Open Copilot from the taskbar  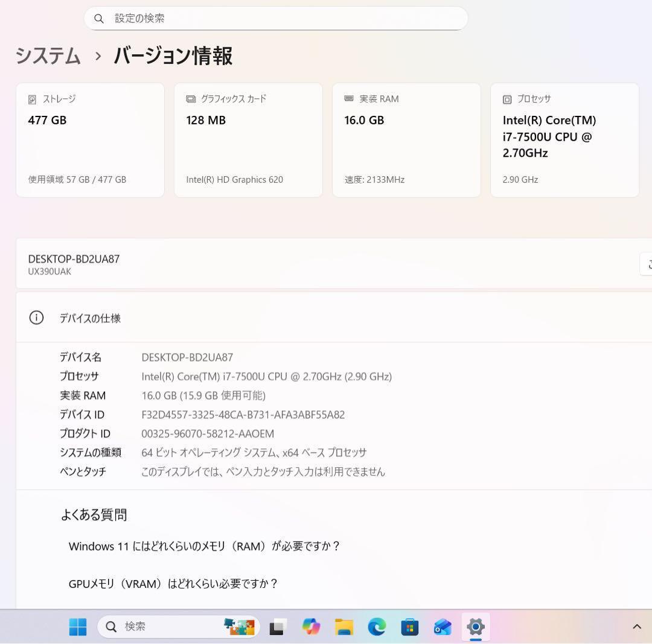pos(310,626)
